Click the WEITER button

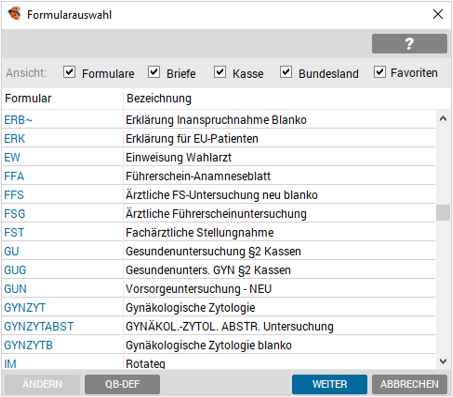click(330, 384)
